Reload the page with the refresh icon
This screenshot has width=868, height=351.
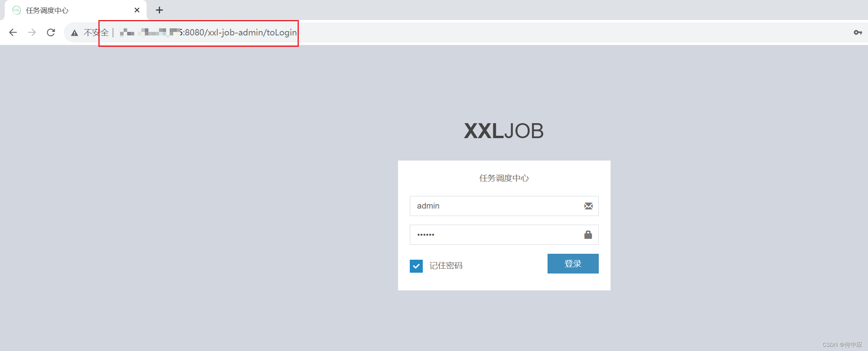51,32
